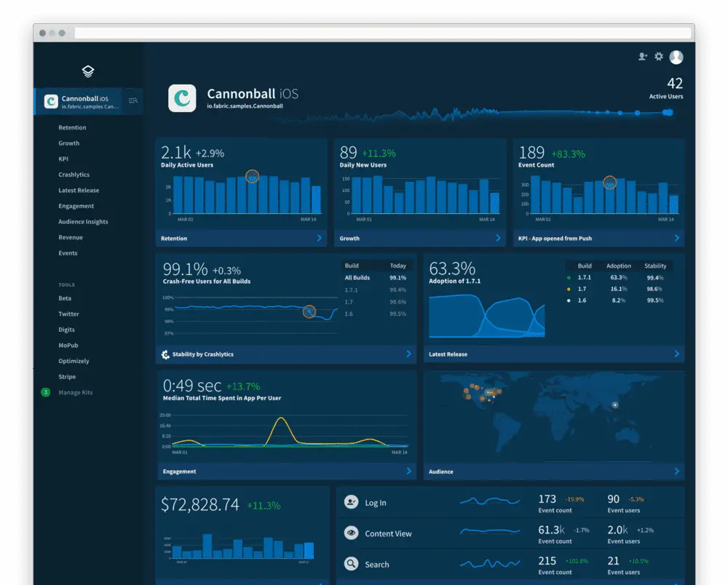728x585 pixels.
Task: Expand the Engagement card chevron
Action: point(409,471)
